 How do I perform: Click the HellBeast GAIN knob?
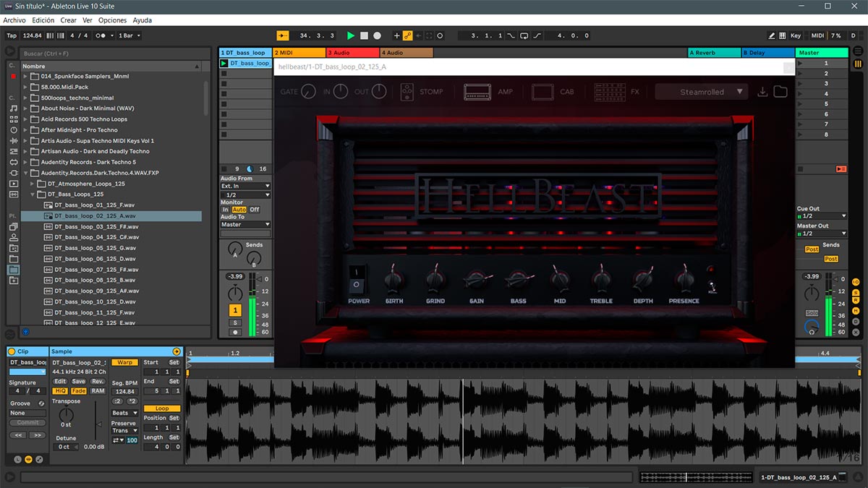click(x=476, y=279)
